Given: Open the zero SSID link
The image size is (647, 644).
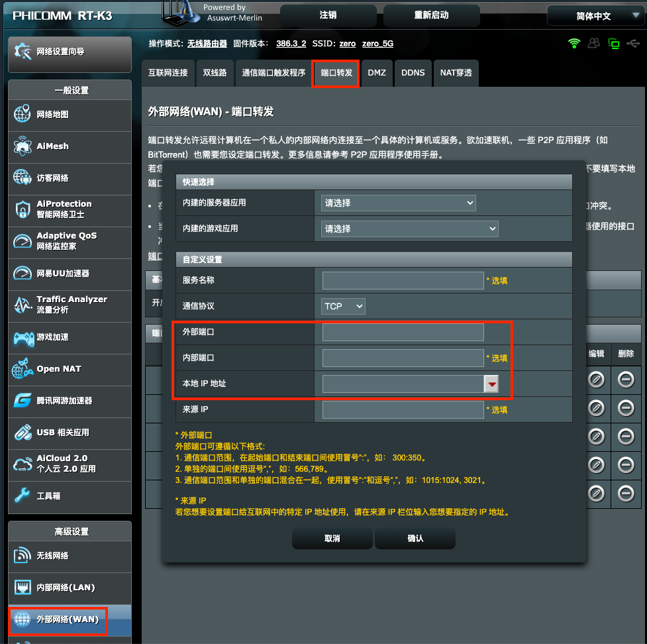Looking at the screenshot, I should click(348, 44).
